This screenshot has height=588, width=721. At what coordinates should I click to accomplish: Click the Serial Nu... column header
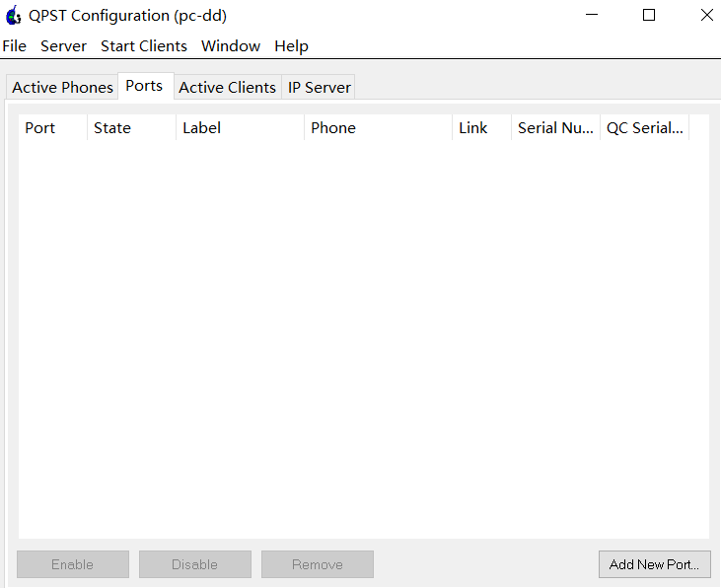pos(556,127)
